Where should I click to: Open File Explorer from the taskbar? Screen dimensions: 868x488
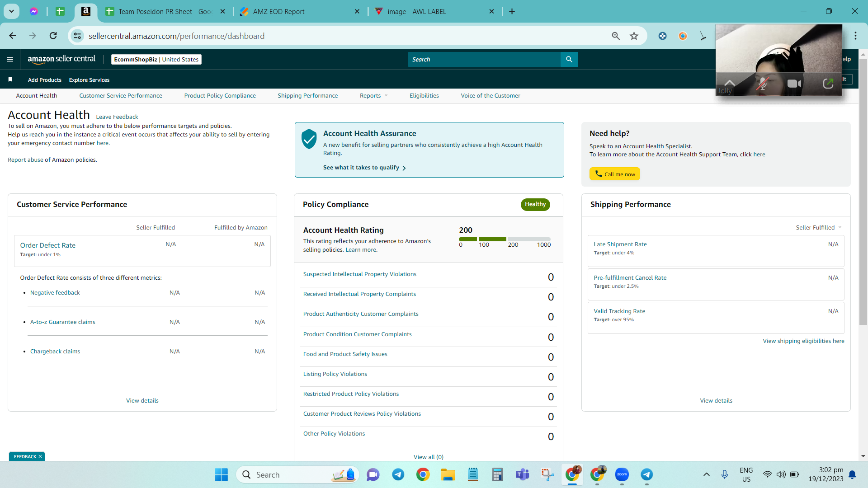448,474
